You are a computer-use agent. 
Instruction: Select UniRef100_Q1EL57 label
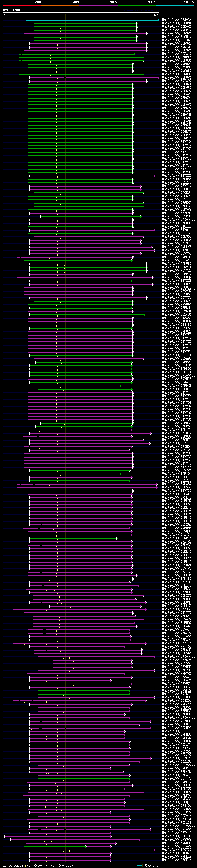click(x=177, y=501)
